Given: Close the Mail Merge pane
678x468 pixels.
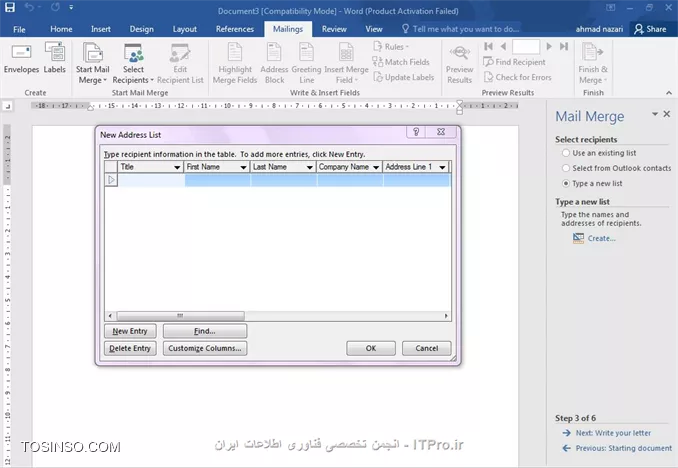Looking at the screenshot, I should [667, 114].
